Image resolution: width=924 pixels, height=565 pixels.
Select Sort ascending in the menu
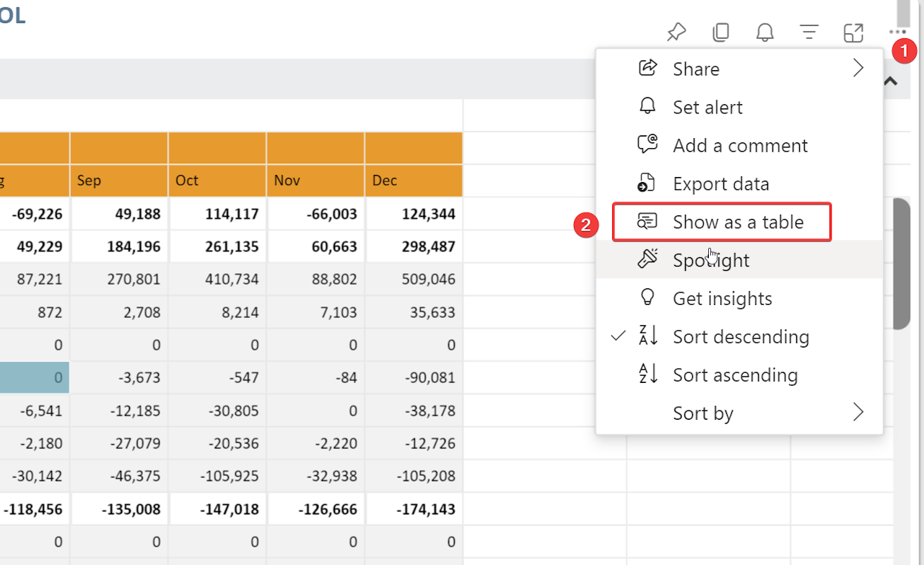click(x=735, y=375)
